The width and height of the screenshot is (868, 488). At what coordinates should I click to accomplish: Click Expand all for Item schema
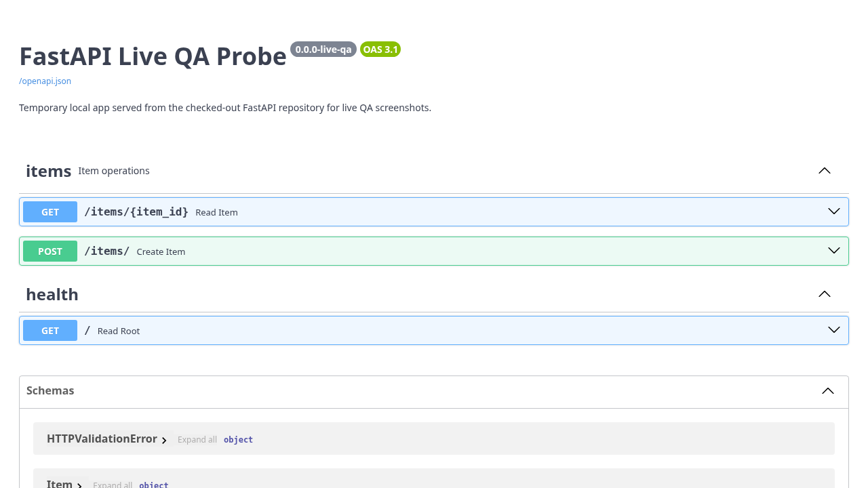(113, 485)
